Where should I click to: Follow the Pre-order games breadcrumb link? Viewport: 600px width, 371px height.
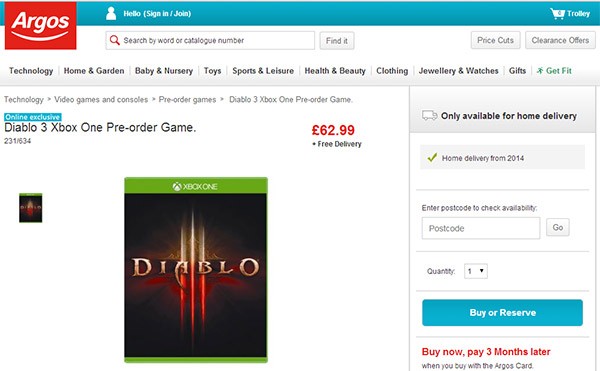tap(187, 99)
